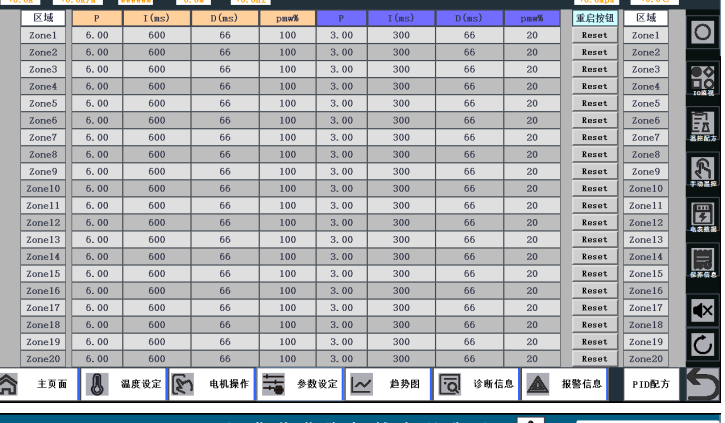Open the electric meter data sidebar icon
Image resolution: width=725 pixels, height=423 pixels.
pos(703,216)
